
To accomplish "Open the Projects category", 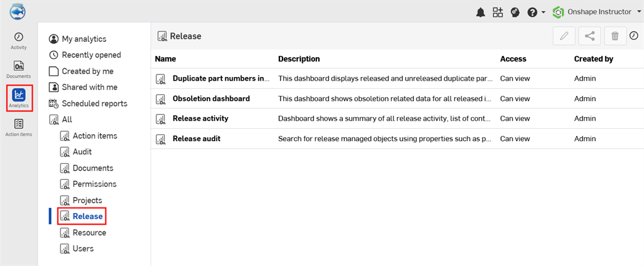I will click(x=81, y=200).
